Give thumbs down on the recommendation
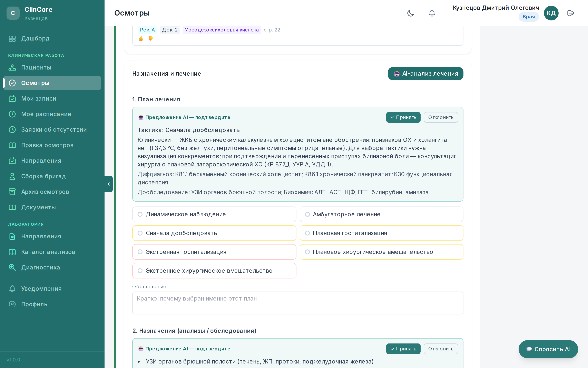The height and width of the screenshot is (368, 588). 151,39
